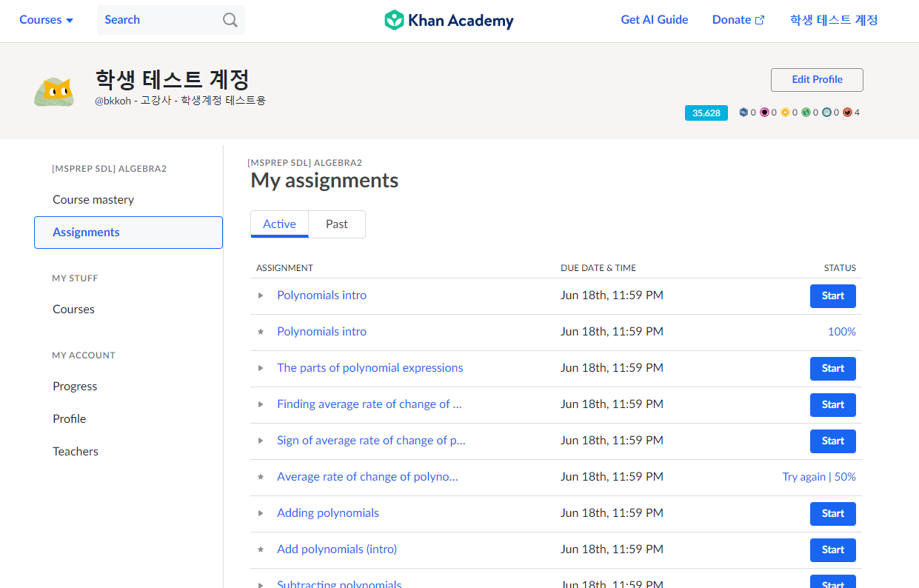Open Adding polynomials assignment
This screenshot has width=919, height=588.
coord(328,513)
